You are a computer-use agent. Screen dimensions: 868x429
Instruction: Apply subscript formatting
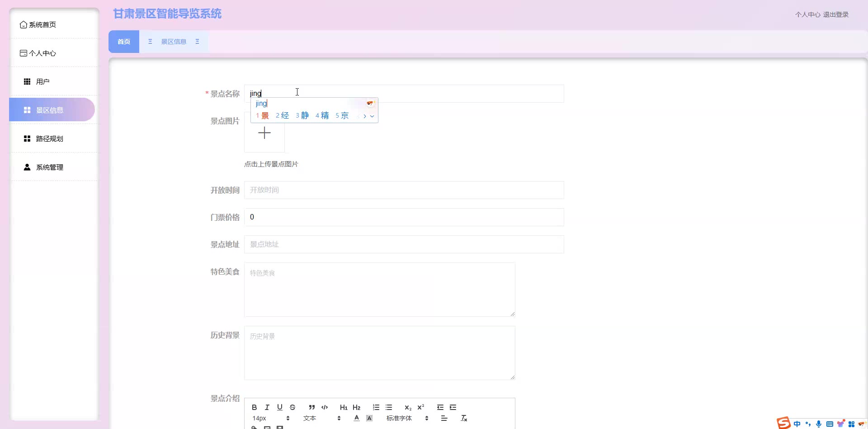pyautogui.click(x=408, y=407)
